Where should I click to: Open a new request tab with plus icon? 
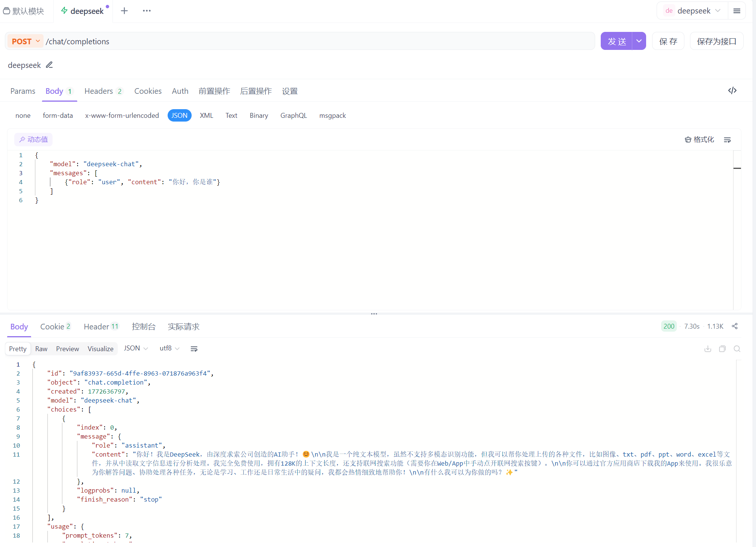[x=124, y=11]
